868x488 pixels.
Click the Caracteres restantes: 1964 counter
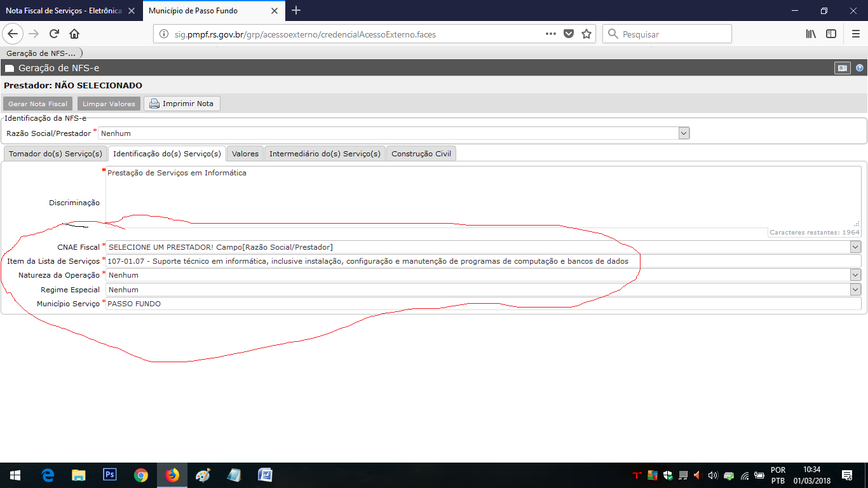(x=814, y=233)
